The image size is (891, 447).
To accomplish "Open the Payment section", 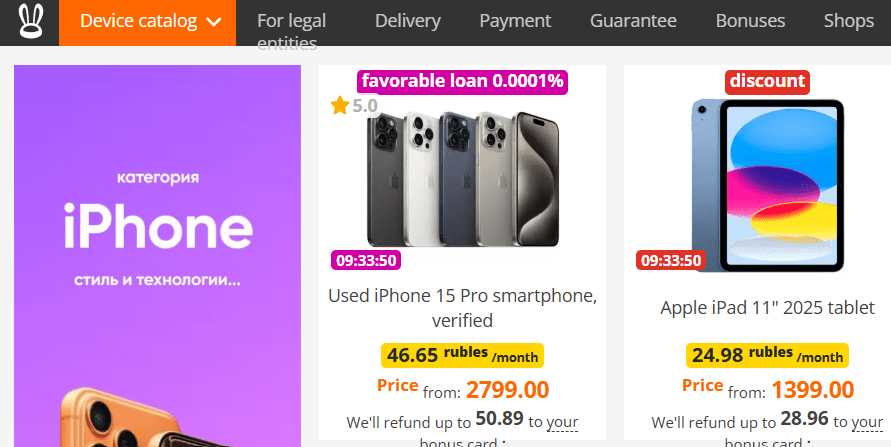I will point(515,21).
